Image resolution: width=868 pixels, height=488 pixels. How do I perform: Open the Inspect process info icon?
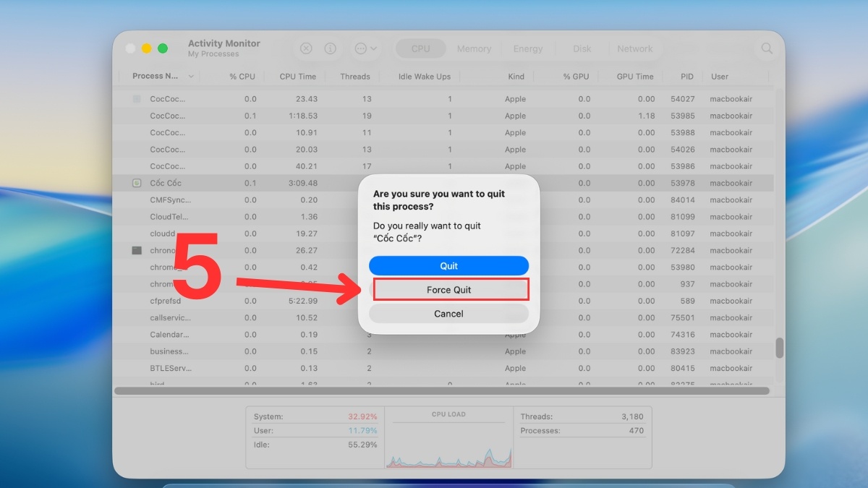pos(330,48)
